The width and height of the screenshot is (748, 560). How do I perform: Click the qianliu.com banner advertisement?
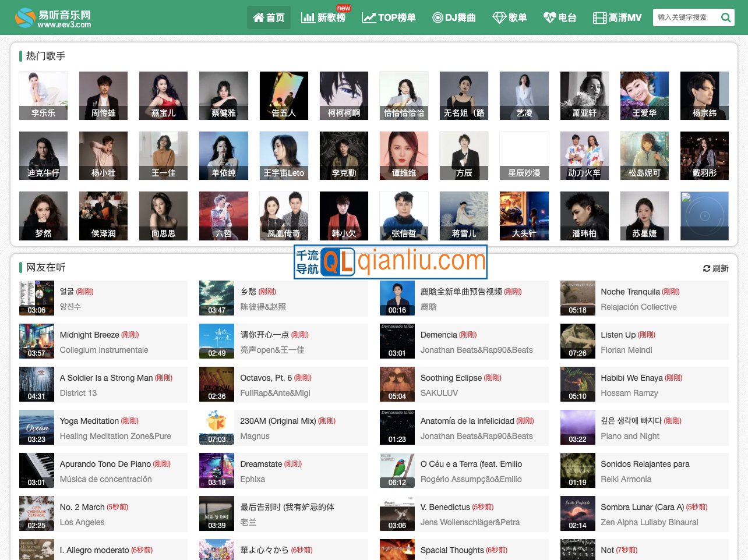tap(390, 262)
